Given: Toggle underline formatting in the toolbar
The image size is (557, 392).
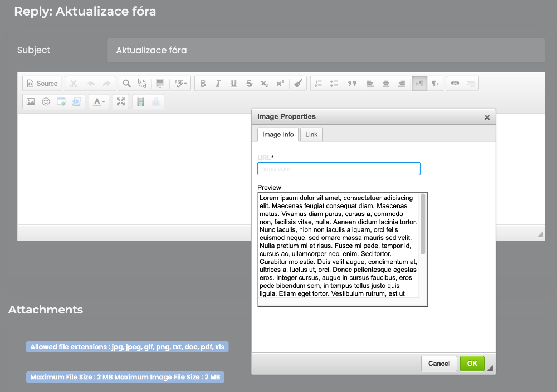Looking at the screenshot, I should pos(234,84).
